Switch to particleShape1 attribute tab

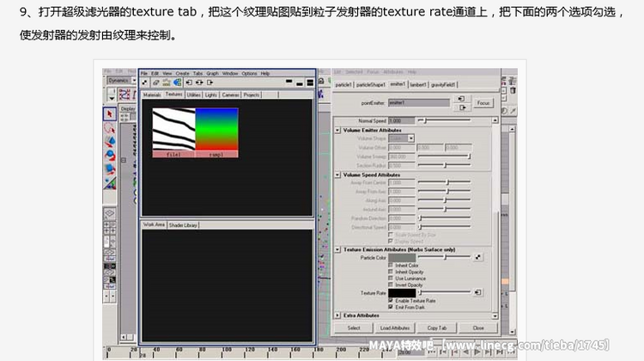coord(370,84)
